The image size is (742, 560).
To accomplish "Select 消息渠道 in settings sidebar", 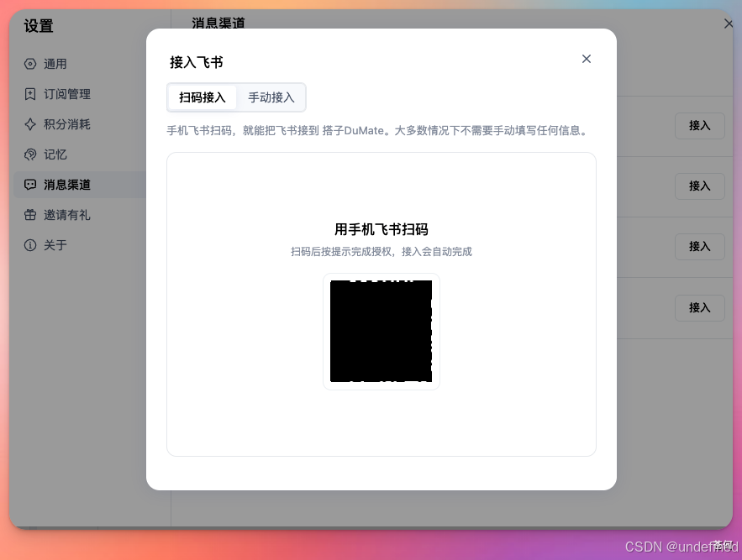I will pos(80,185).
